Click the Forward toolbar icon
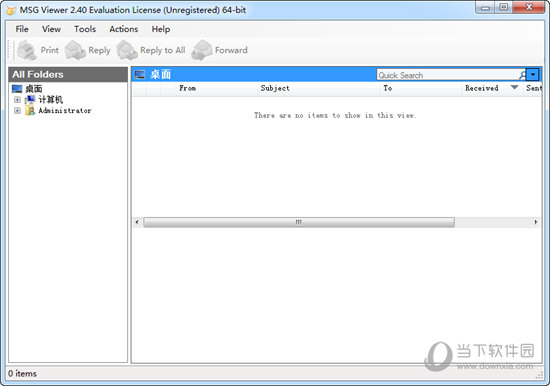The width and height of the screenshot is (550, 386). point(202,50)
